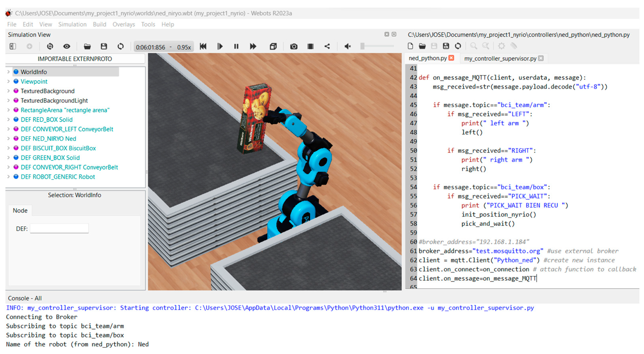Expand DEF BISCUIT_BOX BiscuitBox node
The height and width of the screenshot is (354, 644).
[8, 148]
